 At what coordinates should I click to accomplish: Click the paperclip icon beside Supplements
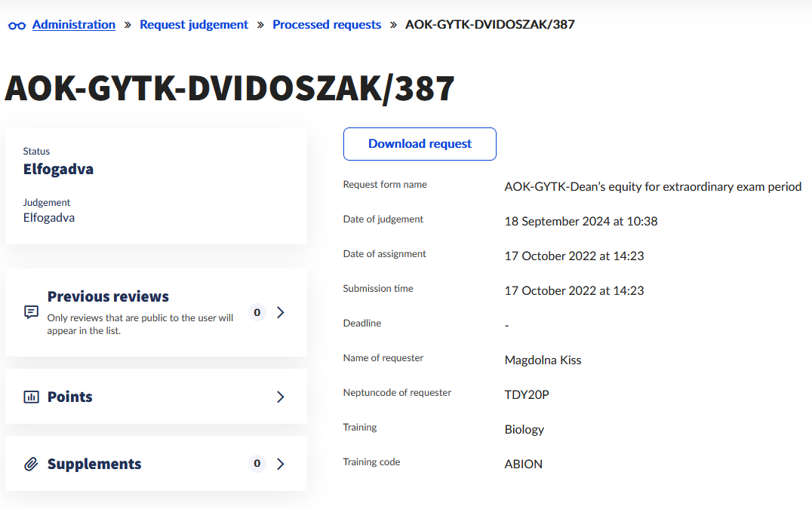[31, 464]
